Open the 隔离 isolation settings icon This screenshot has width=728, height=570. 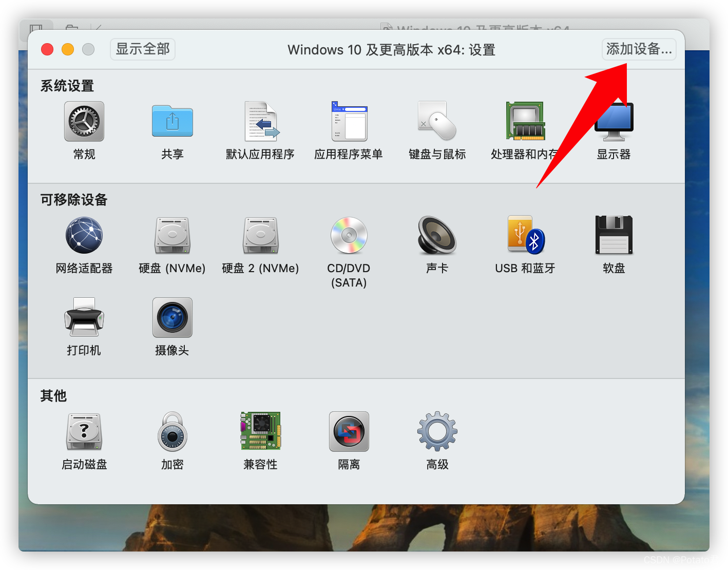[349, 432]
